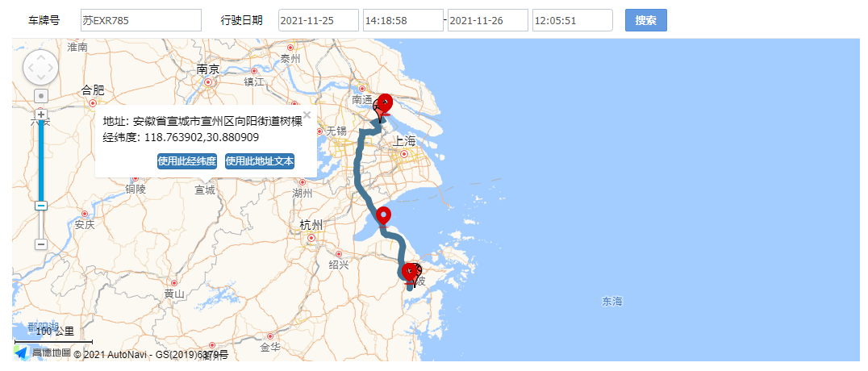Click the 铜陵 city label
This screenshot has width=868, height=371.
click(x=135, y=190)
